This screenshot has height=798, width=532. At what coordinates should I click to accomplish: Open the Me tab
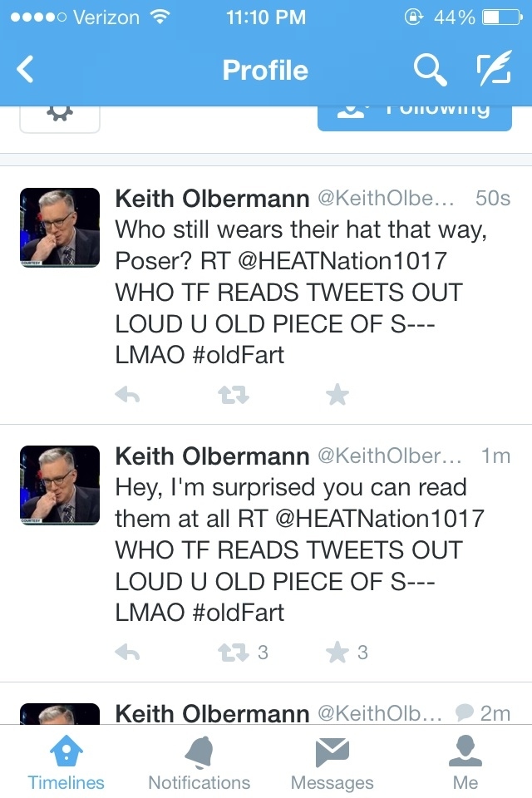(x=465, y=761)
